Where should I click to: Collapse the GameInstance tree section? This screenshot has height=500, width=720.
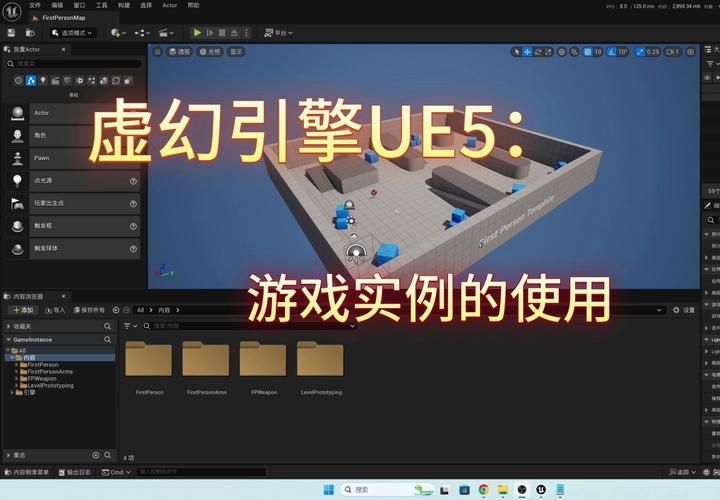[x=8, y=339]
